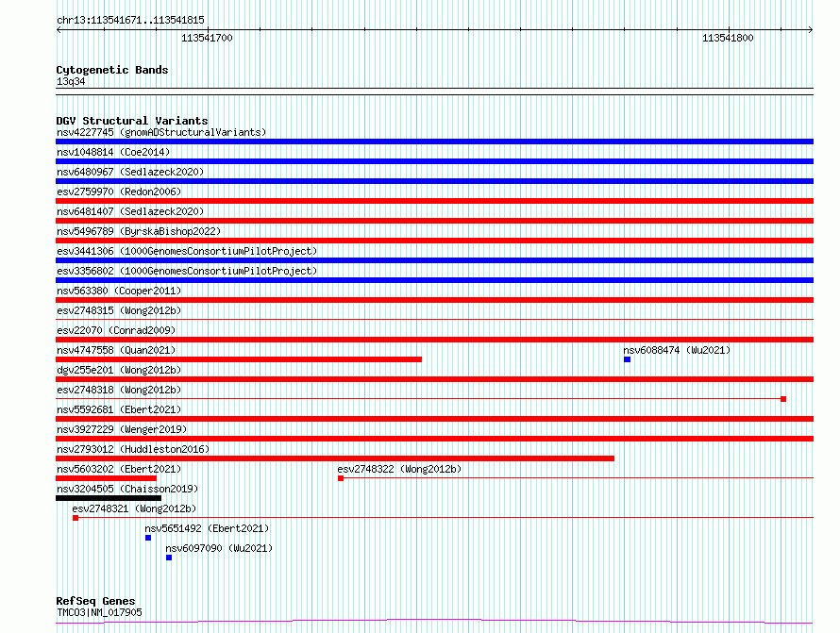
Task: Select the red nsv2793012 variant bar
Action: click(x=335, y=458)
